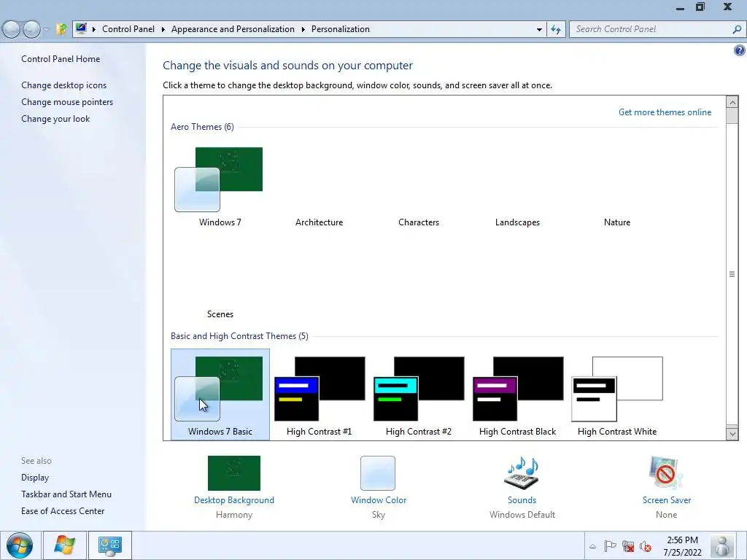This screenshot has height=560, width=747.
Task: Click the user figure icon in taskbar
Action: pos(723,545)
